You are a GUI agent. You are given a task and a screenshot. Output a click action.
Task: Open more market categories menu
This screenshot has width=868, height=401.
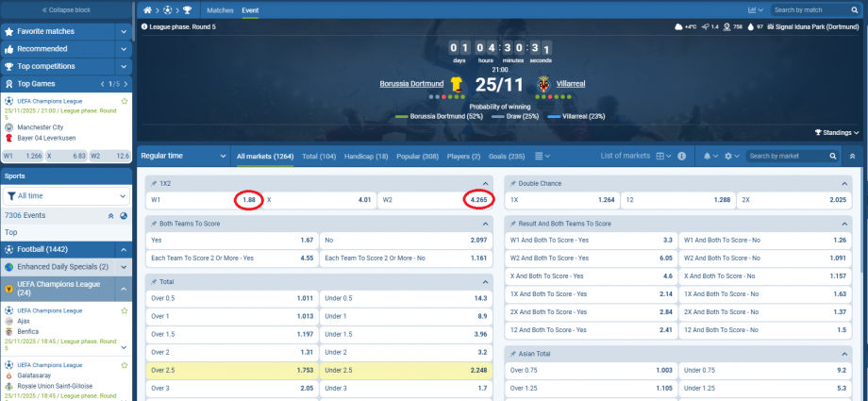[x=542, y=157]
